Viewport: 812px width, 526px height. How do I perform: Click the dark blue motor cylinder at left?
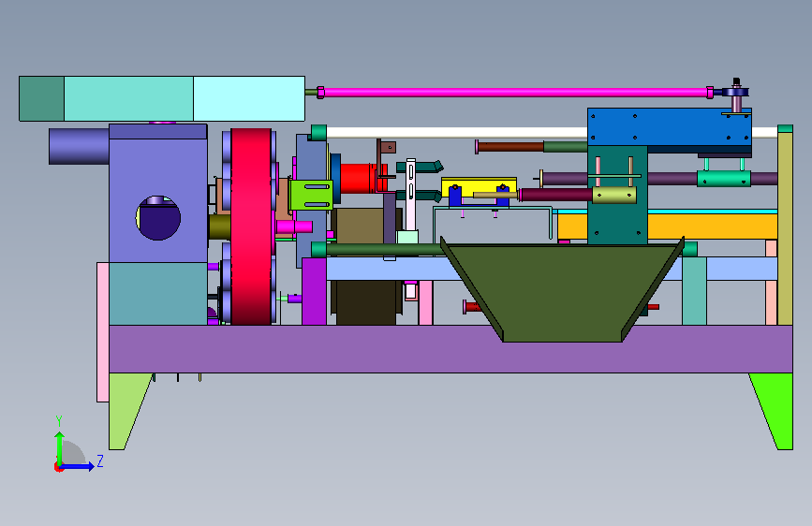coord(79,147)
